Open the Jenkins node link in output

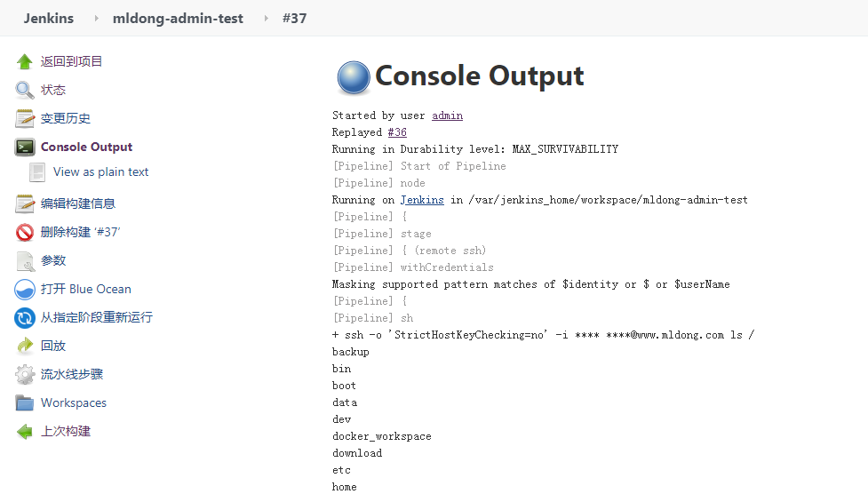tap(422, 200)
